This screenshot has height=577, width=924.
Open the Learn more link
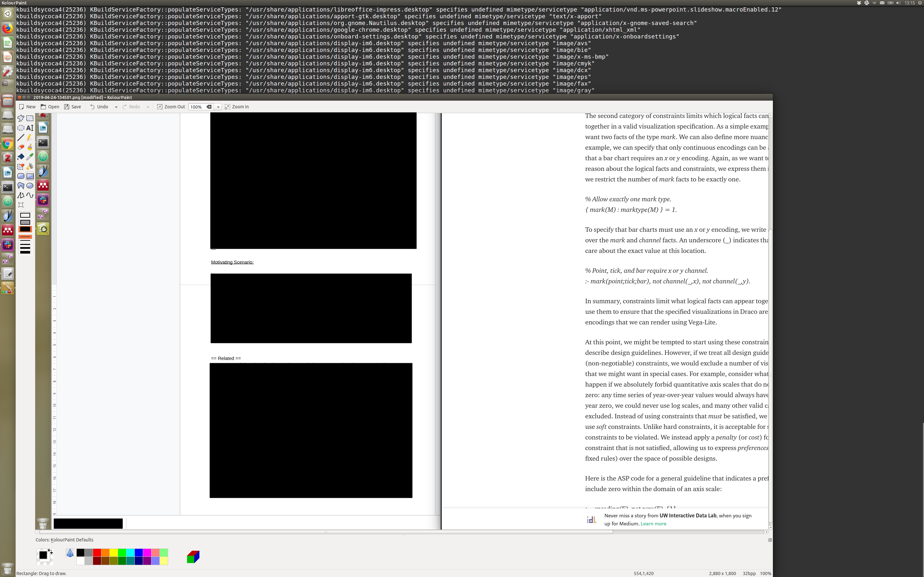tap(653, 523)
